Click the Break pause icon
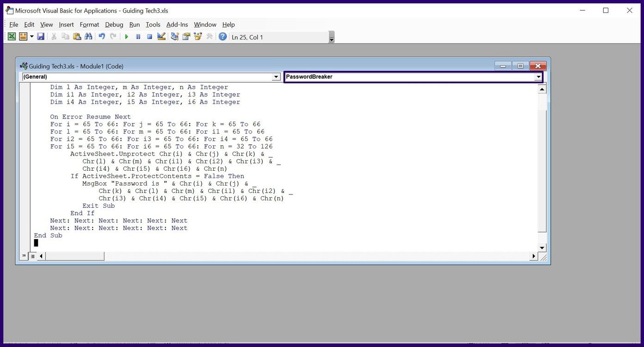Image resolution: width=644 pixels, height=347 pixels. click(138, 37)
